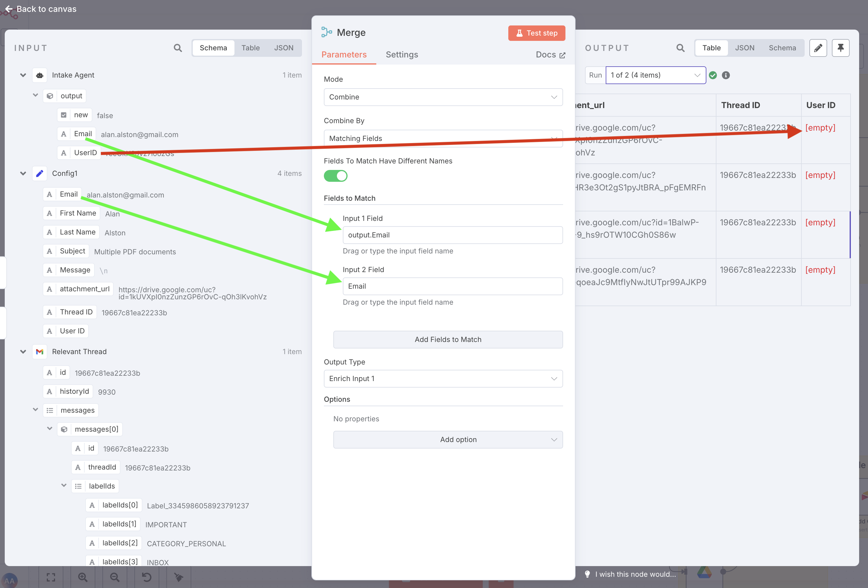
Task: Open search in the OUTPUT panel
Action: pyautogui.click(x=680, y=48)
